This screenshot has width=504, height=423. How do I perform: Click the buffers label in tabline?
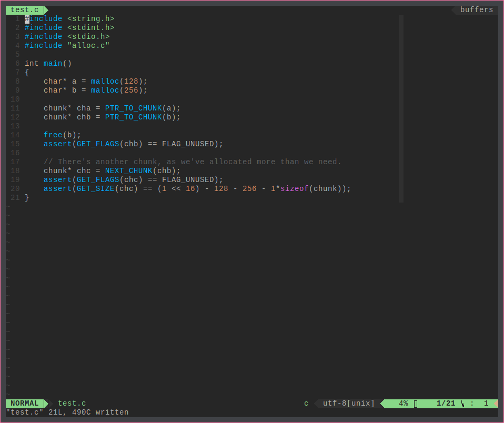(476, 10)
